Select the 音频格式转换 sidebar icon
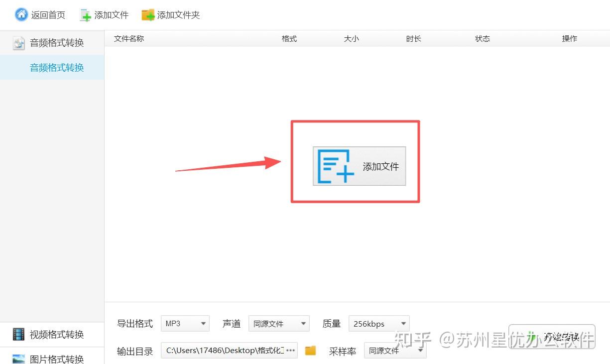This screenshot has height=364, width=610. pyautogui.click(x=18, y=43)
